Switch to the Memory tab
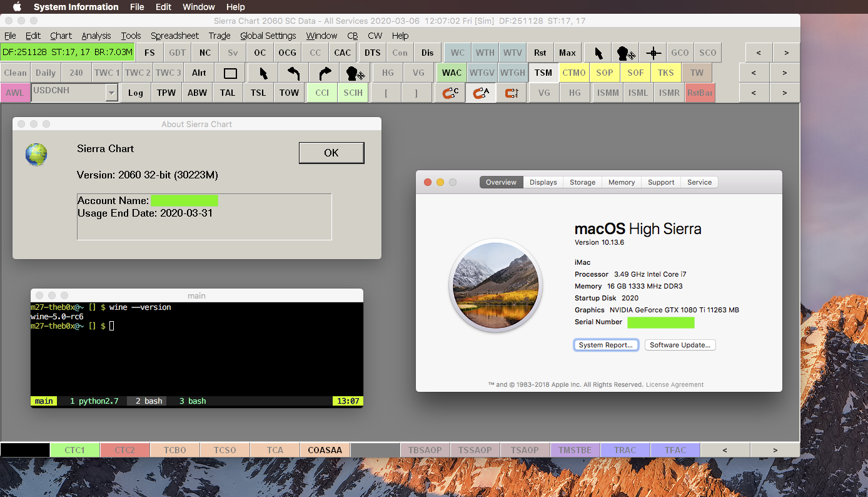The height and width of the screenshot is (497, 868). click(622, 182)
